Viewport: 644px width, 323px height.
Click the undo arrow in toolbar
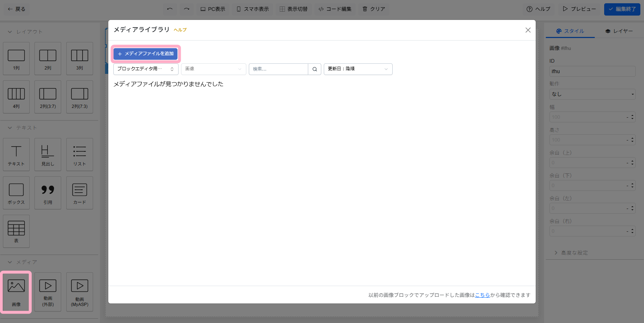[170, 9]
